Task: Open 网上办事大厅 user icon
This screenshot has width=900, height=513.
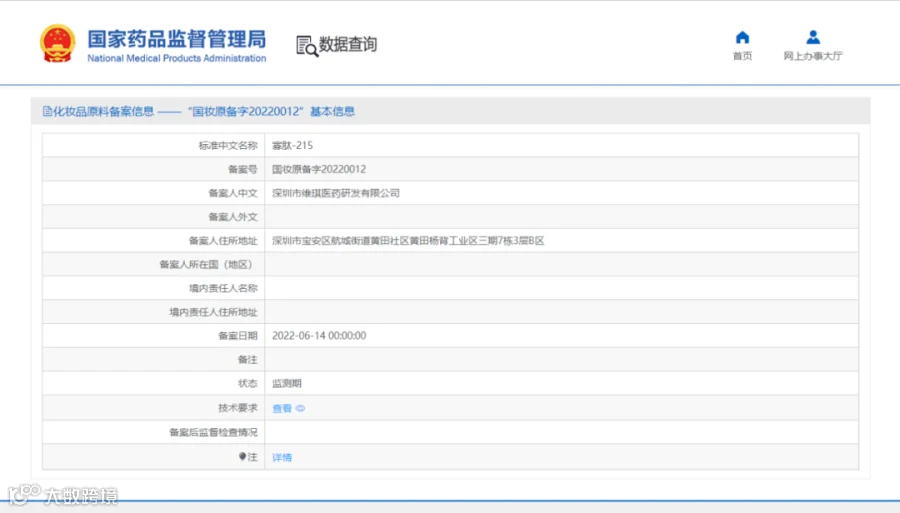Action: point(813,37)
